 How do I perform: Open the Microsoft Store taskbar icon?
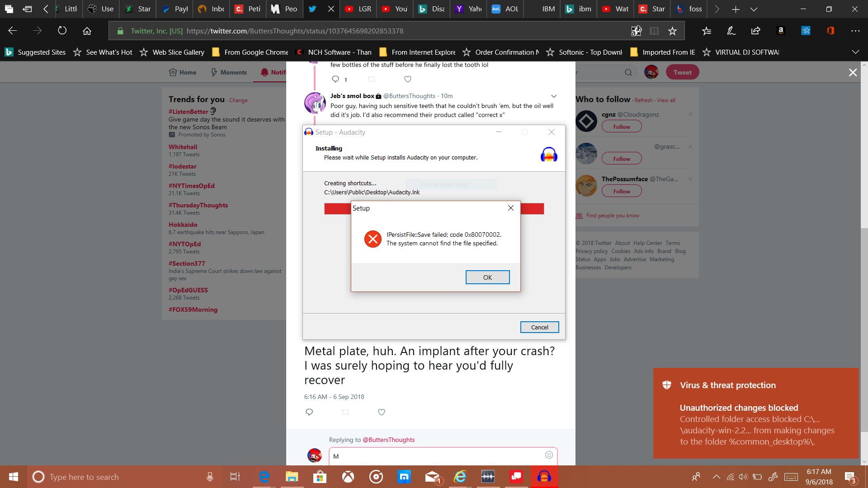click(320, 477)
